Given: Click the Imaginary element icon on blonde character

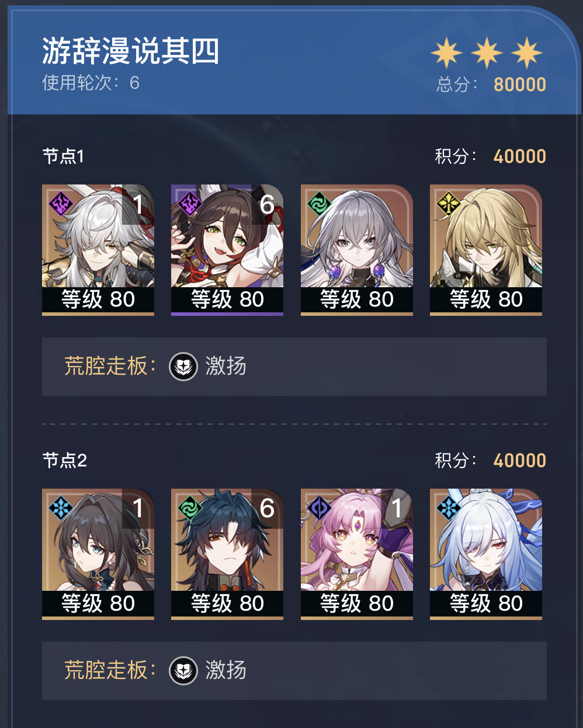Looking at the screenshot, I should click(x=449, y=204).
